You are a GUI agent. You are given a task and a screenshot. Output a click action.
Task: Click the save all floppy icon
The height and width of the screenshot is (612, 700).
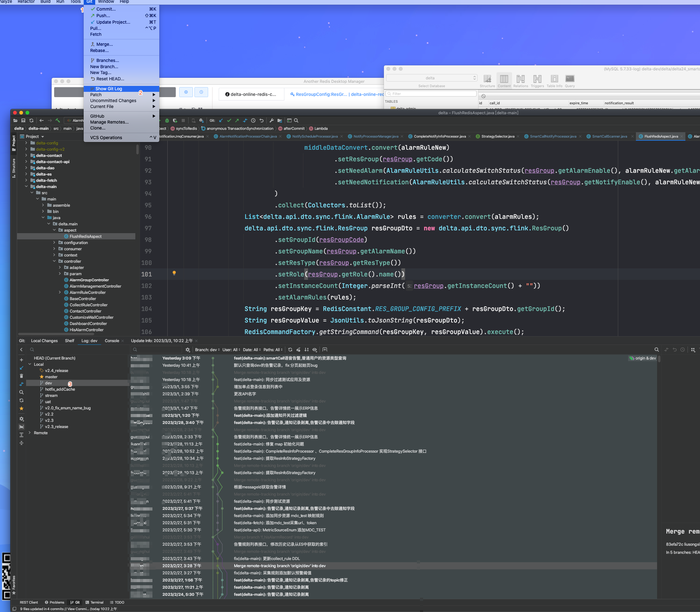pyautogui.click(x=23, y=120)
